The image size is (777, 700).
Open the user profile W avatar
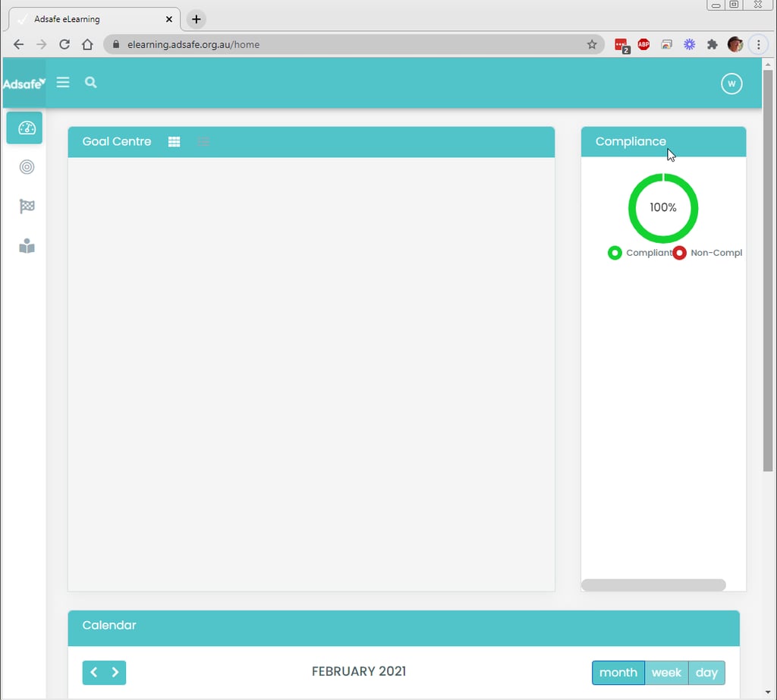coord(731,84)
